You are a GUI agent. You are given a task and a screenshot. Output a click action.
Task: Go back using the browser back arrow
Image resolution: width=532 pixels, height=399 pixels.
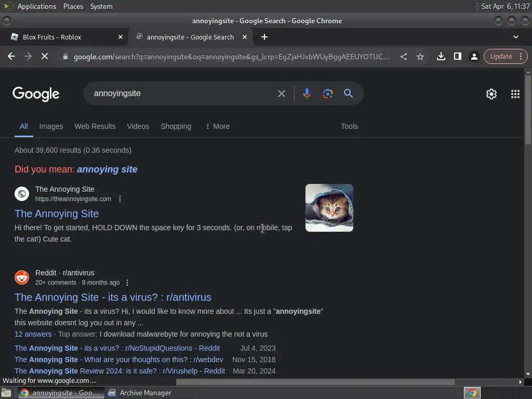coord(11,56)
